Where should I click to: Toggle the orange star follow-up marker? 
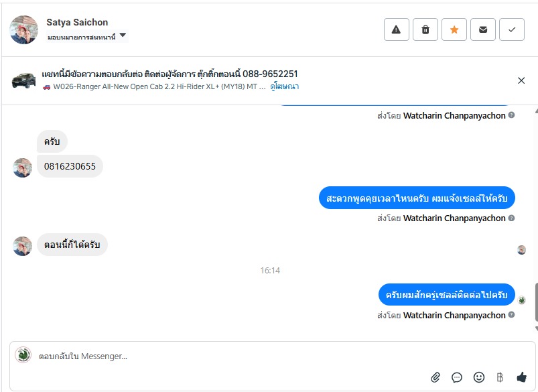pos(454,29)
